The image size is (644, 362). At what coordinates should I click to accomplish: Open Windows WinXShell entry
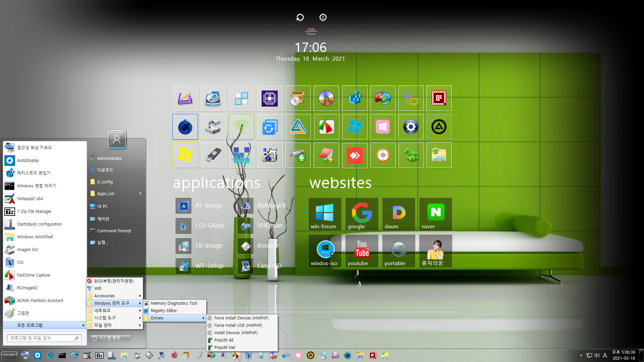tap(45, 237)
